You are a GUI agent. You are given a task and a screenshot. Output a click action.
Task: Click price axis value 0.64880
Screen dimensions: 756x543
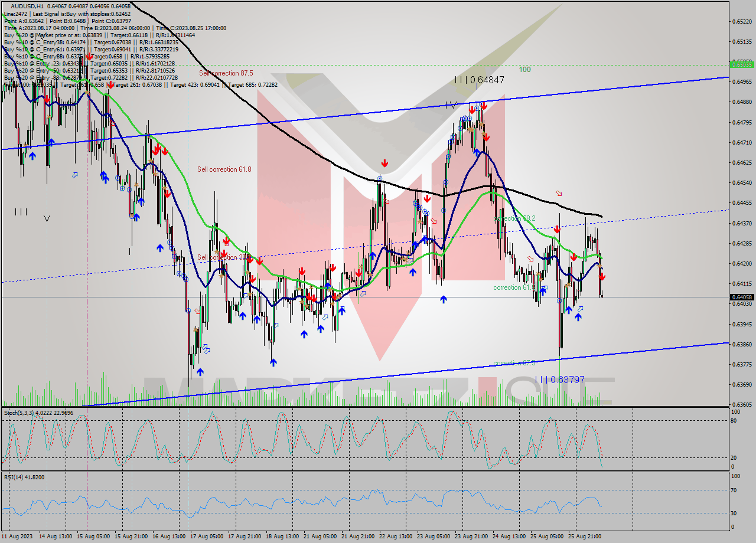[x=741, y=102]
